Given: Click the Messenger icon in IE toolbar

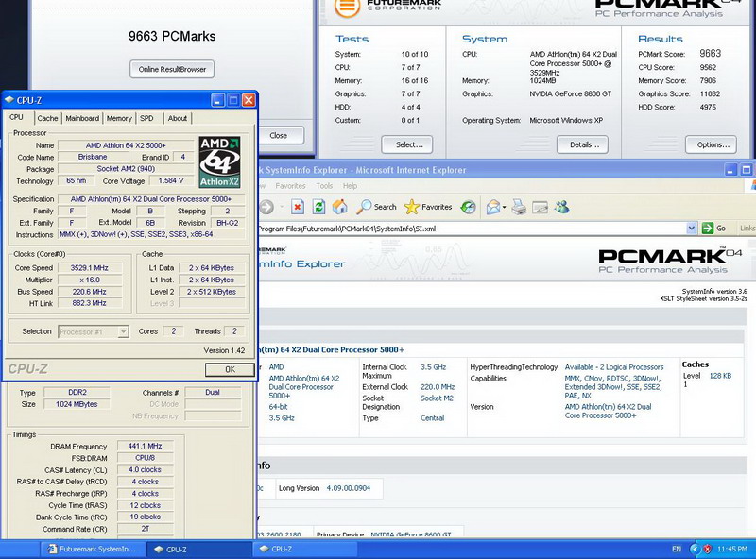Looking at the screenshot, I should (561, 207).
